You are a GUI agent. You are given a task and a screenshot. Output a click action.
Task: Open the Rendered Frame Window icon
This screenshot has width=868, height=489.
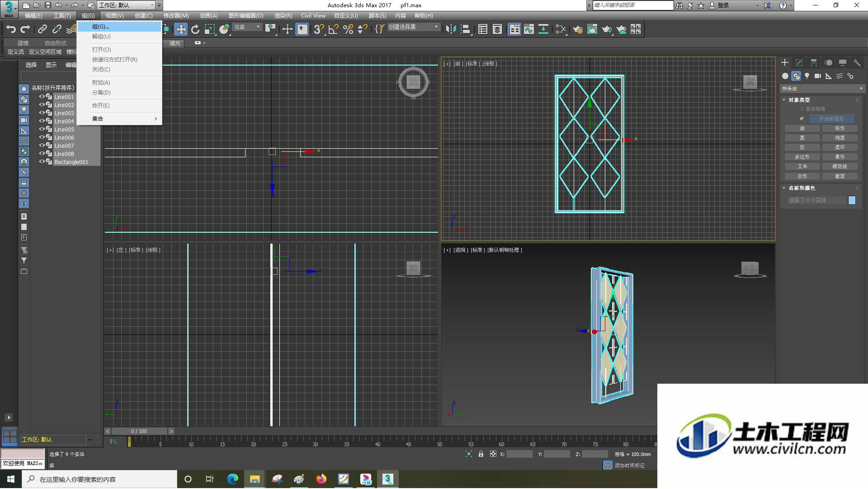pos(592,29)
